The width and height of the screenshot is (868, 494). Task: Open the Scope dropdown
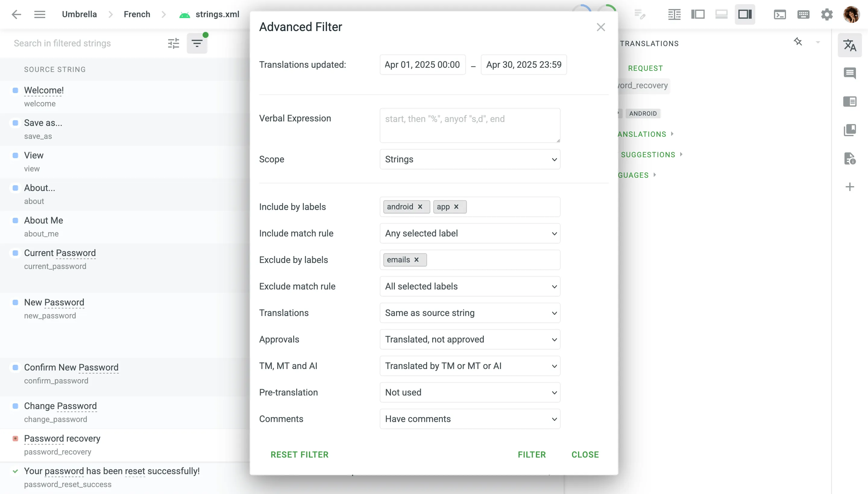[x=470, y=159]
